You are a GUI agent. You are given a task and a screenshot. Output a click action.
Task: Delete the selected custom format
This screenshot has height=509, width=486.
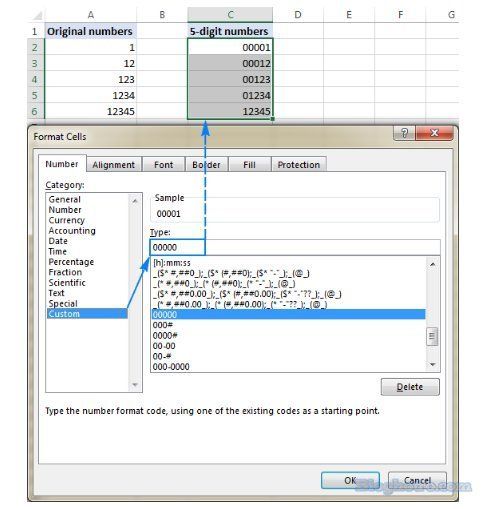pos(410,387)
